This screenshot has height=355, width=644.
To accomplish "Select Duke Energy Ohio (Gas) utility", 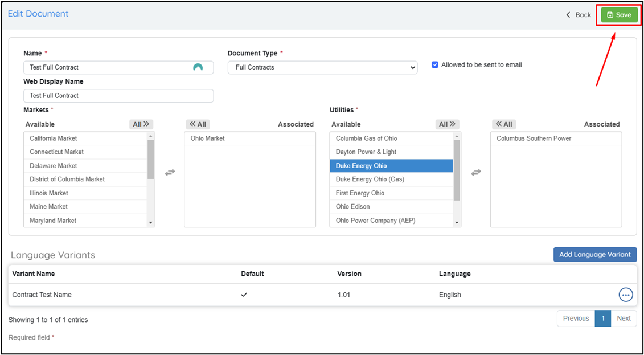I will [x=391, y=179].
